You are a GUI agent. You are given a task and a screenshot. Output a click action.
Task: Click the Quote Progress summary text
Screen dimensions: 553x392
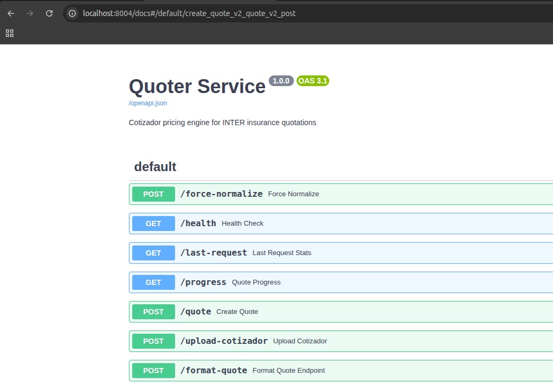click(x=256, y=282)
